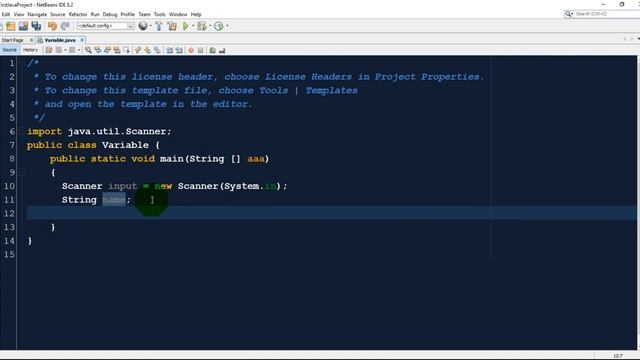Open the Help menu
Image resolution: width=640 pixels, height=360 pixels.
(x=196, y=14)
